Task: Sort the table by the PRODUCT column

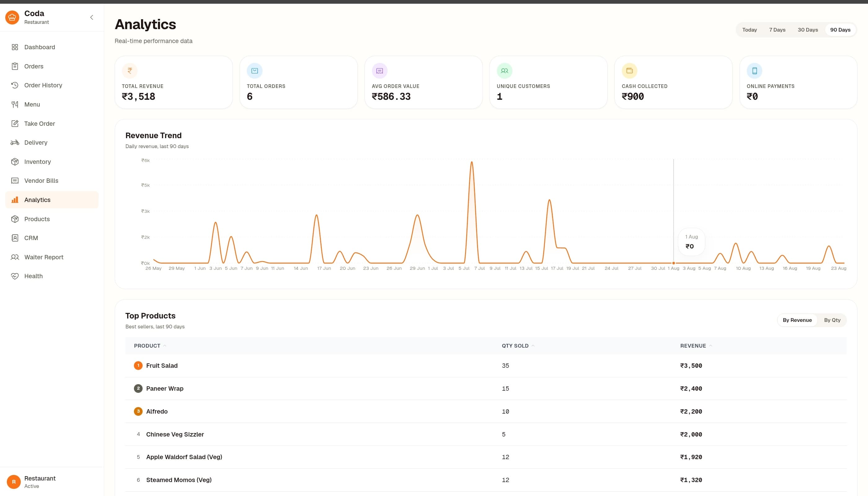Action: tap(150, 346)
